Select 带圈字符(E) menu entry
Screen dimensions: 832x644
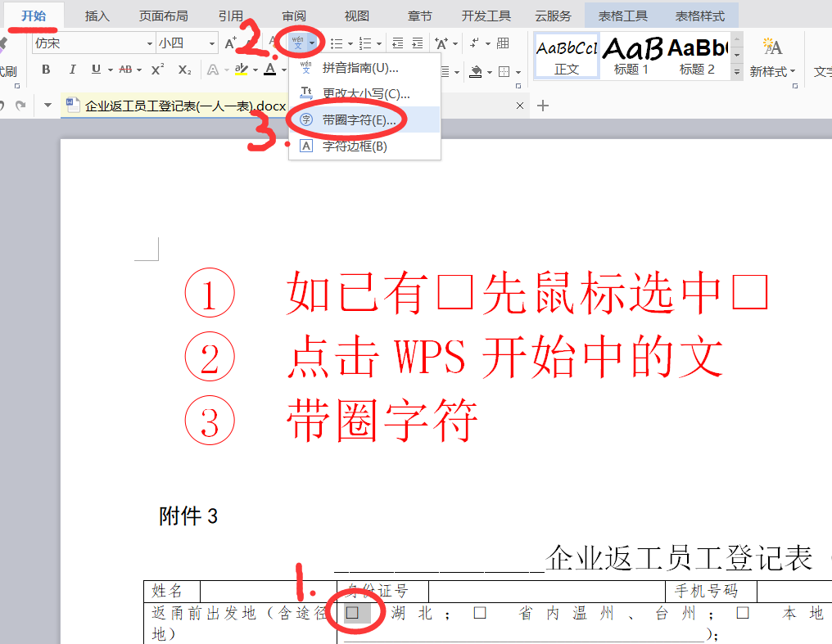(364, 119)
